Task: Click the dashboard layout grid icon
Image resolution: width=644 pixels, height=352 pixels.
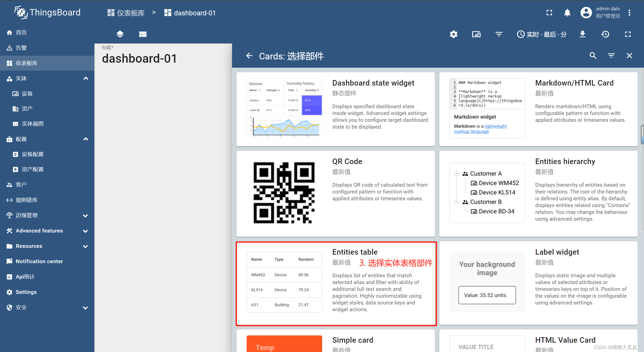Action: pos(143,34)
